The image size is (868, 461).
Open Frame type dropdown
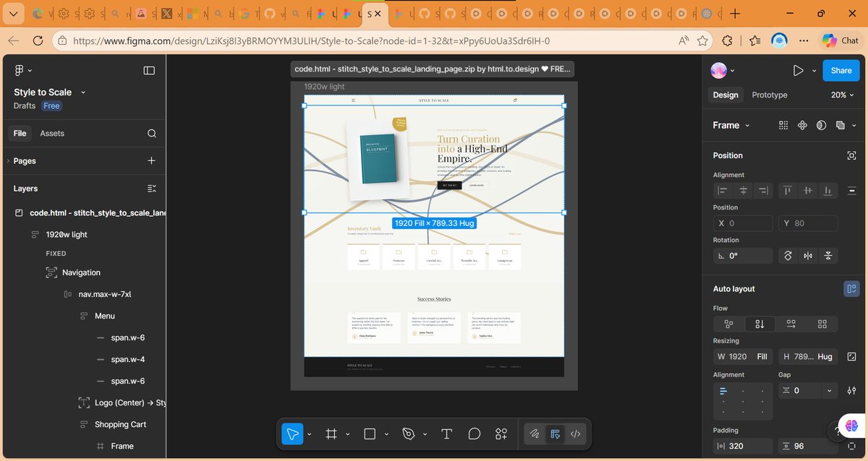pos(731,125)
